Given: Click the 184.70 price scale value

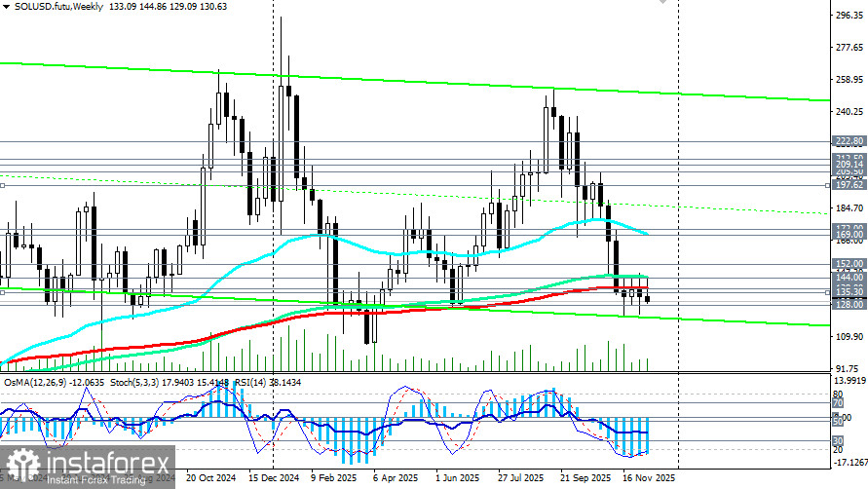Looking at the screenshot, I should point(849,208).
